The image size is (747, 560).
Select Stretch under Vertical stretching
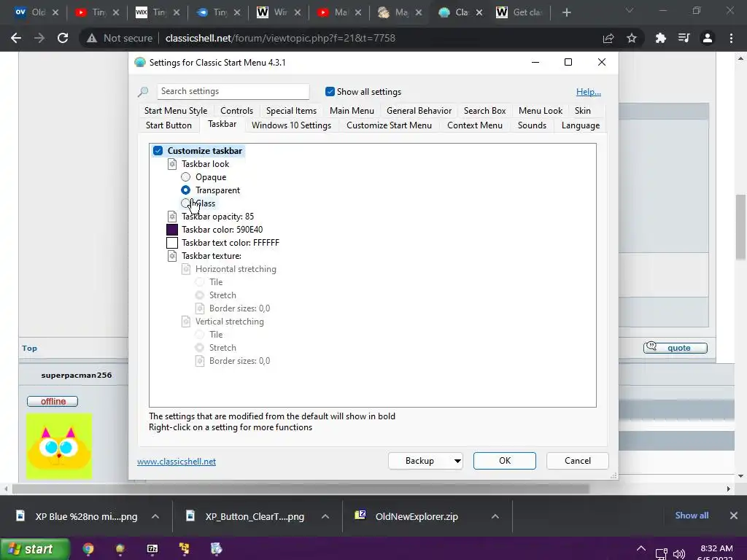tap(200, 348)
